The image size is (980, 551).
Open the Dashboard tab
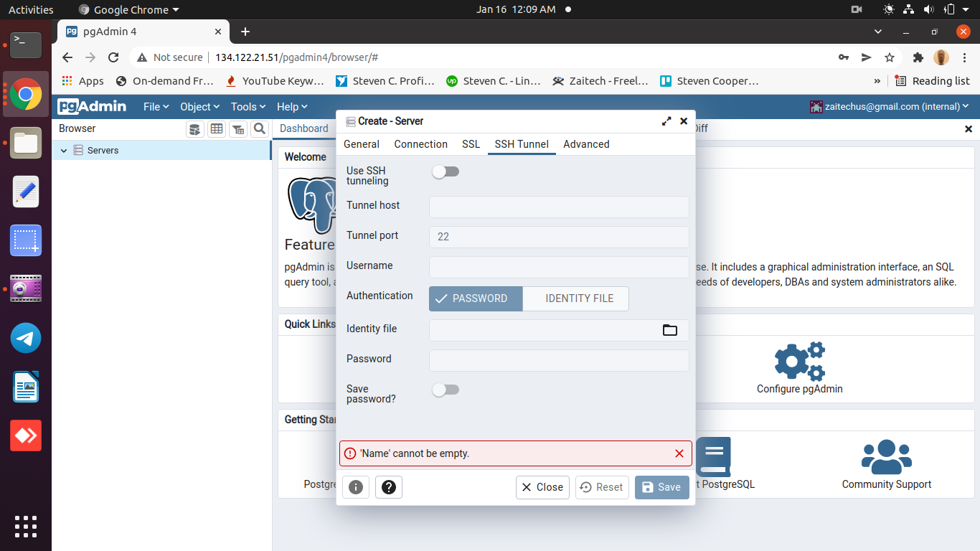point(304,128)
